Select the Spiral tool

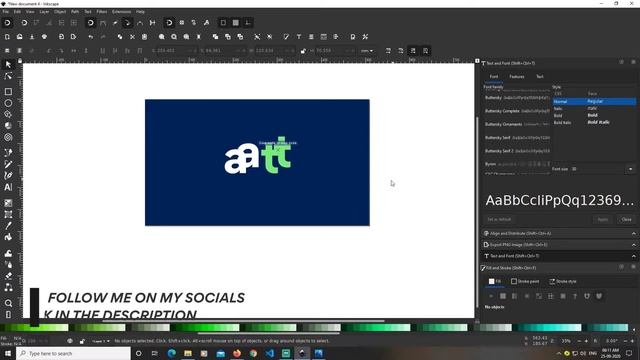[8, 137]
